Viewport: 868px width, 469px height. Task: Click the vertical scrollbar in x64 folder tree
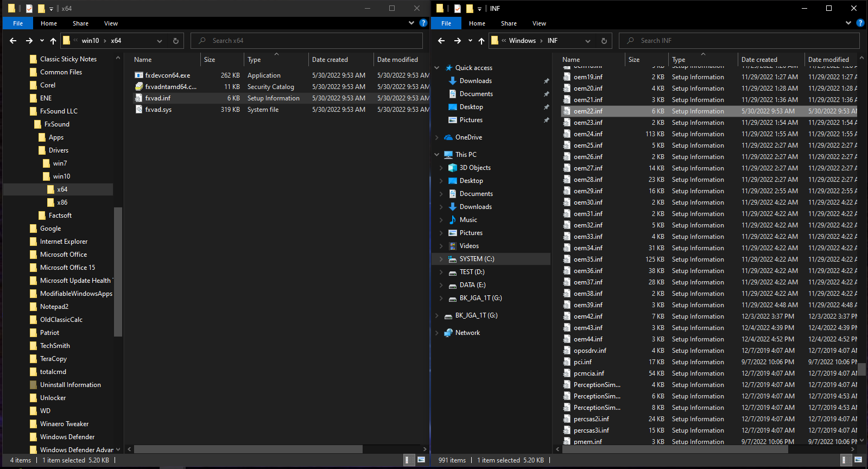(118, 271)
